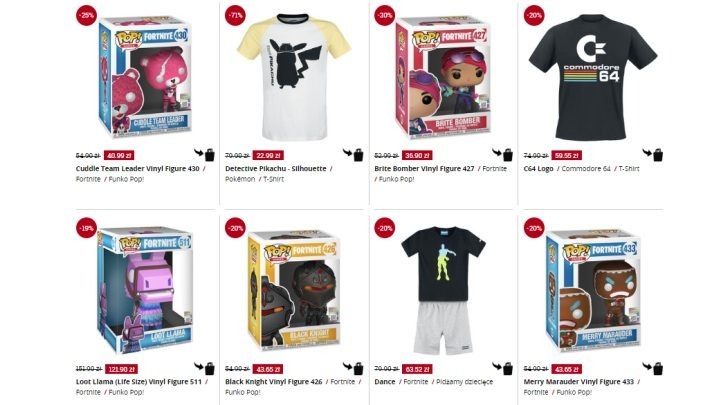The image size is (720, 405).
Task: Add Loot Llama figure to cart
Action: tap(204, 368)
